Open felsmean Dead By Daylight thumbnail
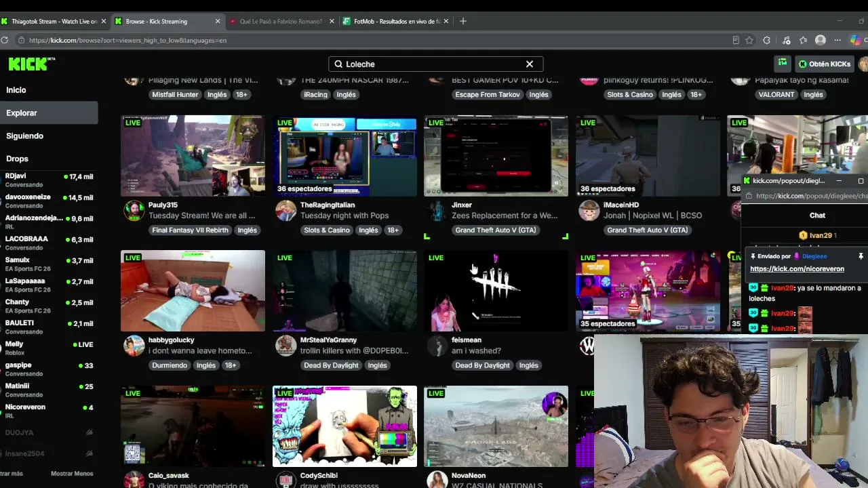Screen dimensions: 868x488 [x=496, y=291]
